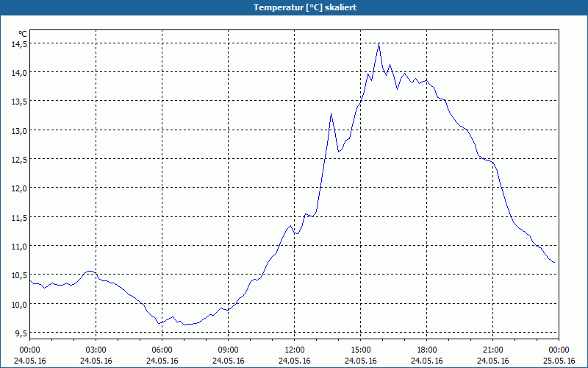Screen dimensions: 588x368
Task: Click the 12:00 time axis label
Action: [x=295, y=350]
